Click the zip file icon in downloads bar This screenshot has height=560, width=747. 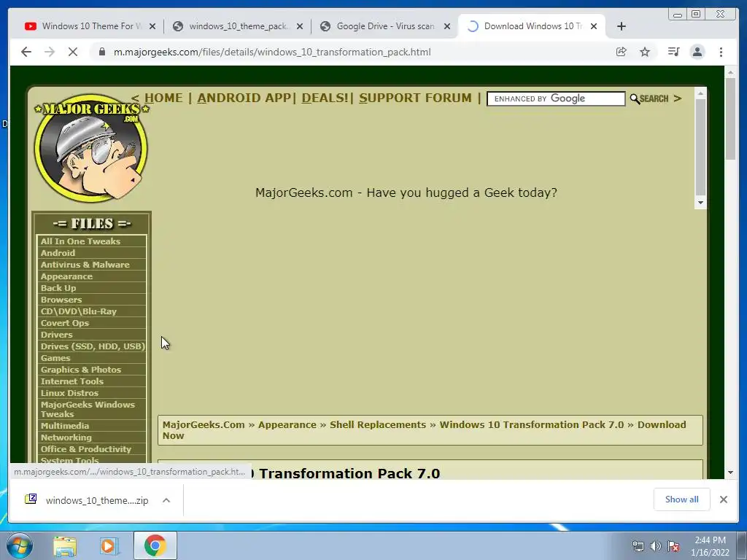31,499
